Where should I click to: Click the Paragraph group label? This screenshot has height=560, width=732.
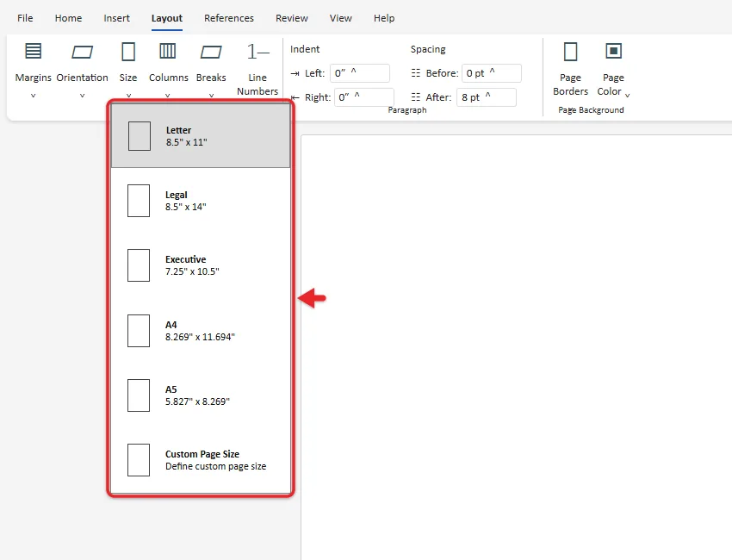click(407, 110)
